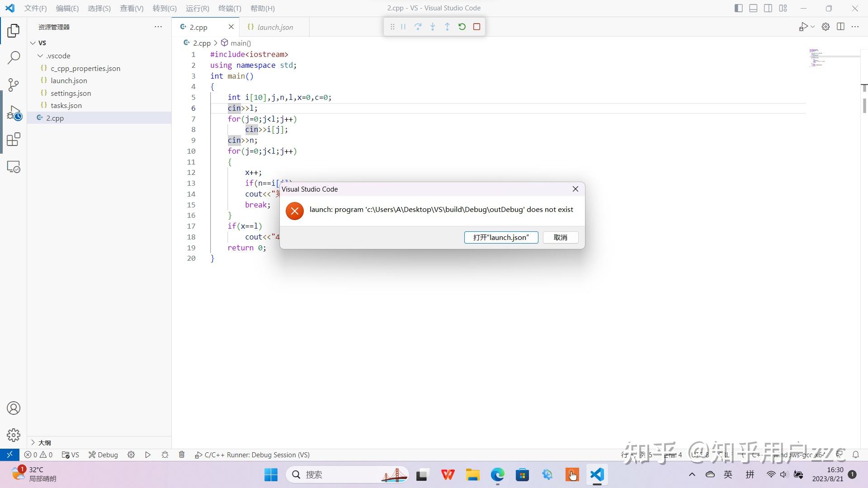Close the error dialog with X
Image resolution: width=868 pixels, height=488 pixels.
575,189
